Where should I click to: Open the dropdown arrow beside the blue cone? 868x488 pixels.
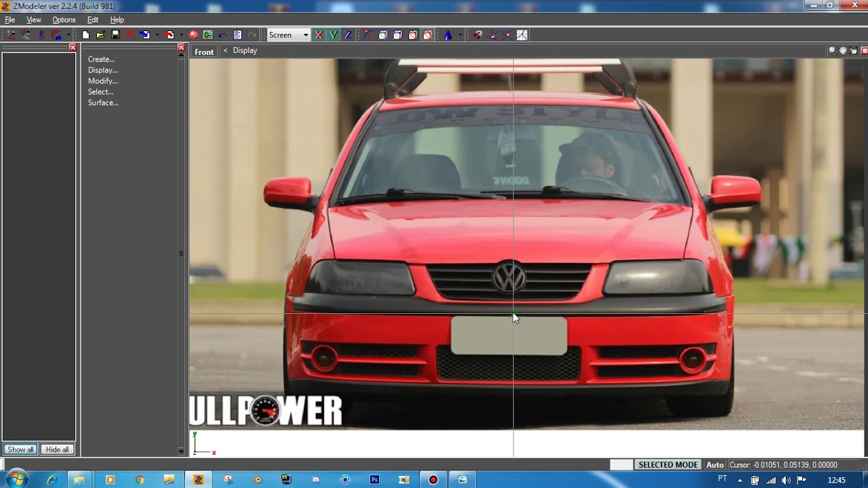click(x=460, y=35)
